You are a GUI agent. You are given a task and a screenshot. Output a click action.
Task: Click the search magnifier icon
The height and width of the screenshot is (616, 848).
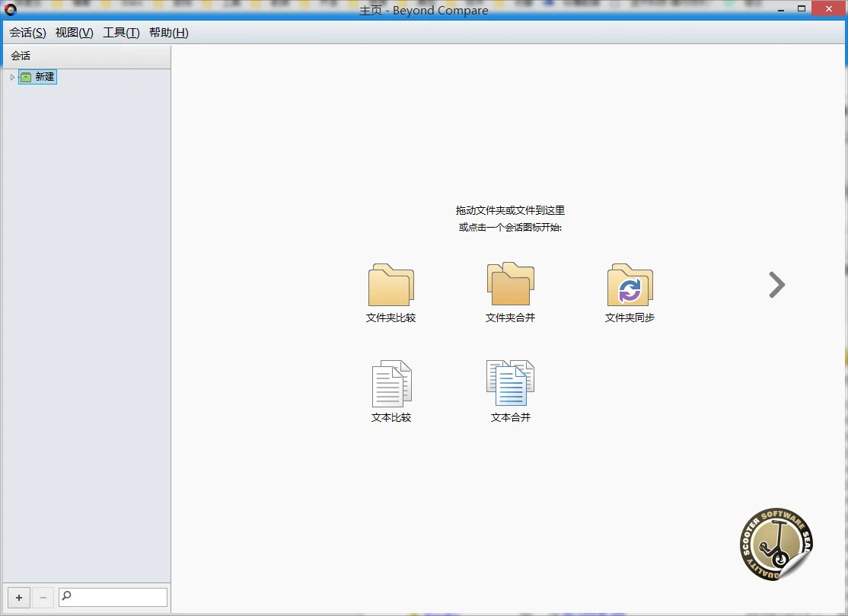pyautogui.click(x=66, y=596)
